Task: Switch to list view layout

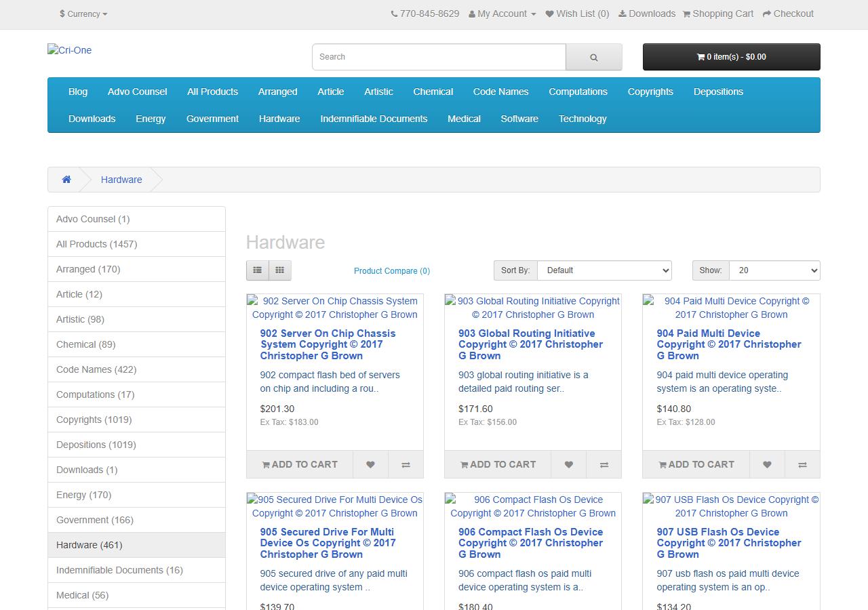Action: [258, 270]
